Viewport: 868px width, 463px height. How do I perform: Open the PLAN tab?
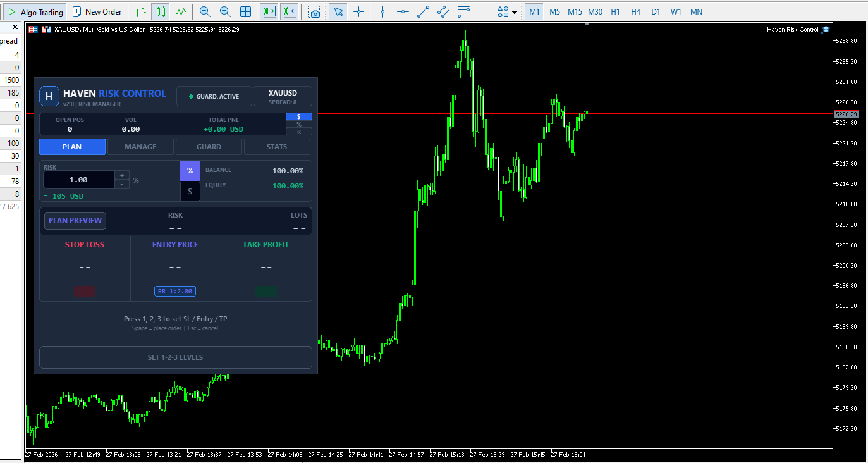click(x=72, y=147)
